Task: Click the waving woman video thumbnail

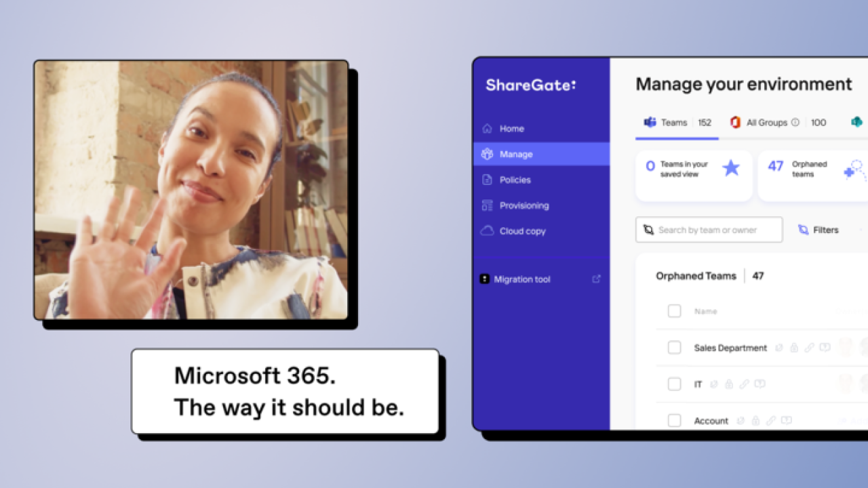Action: 191,190
